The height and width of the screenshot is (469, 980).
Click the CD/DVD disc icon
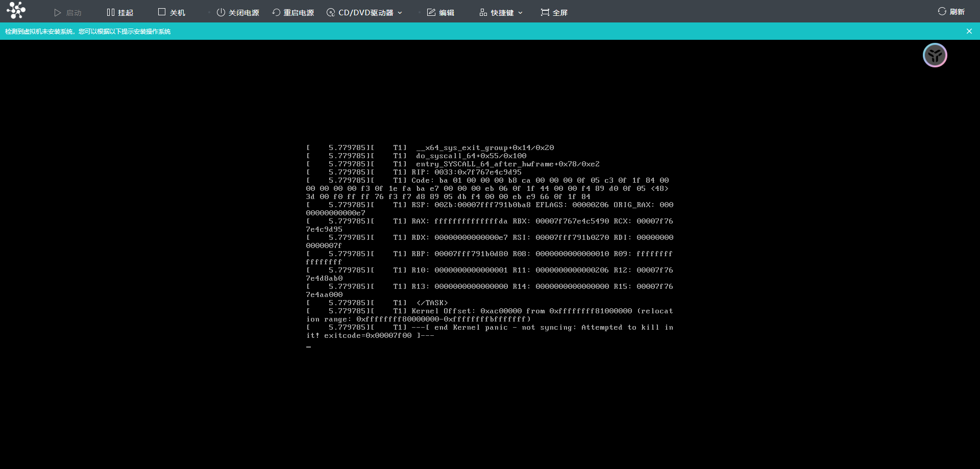[331, 12]
